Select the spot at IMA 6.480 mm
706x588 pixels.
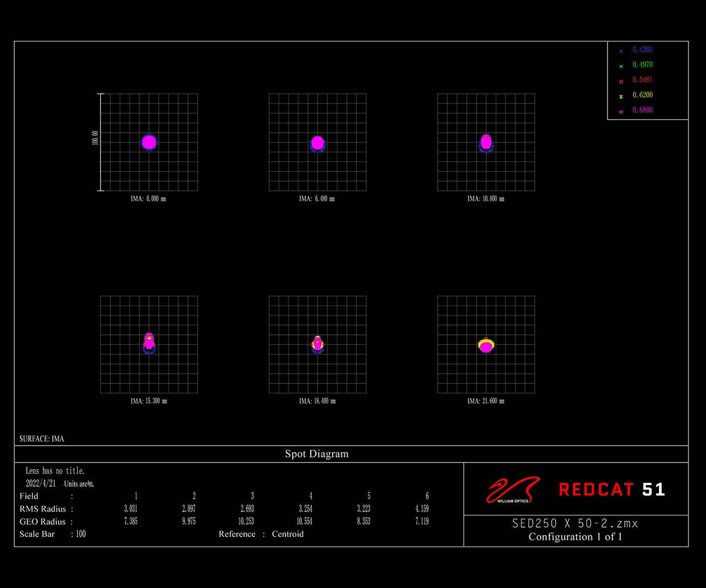tap(318, 143)
